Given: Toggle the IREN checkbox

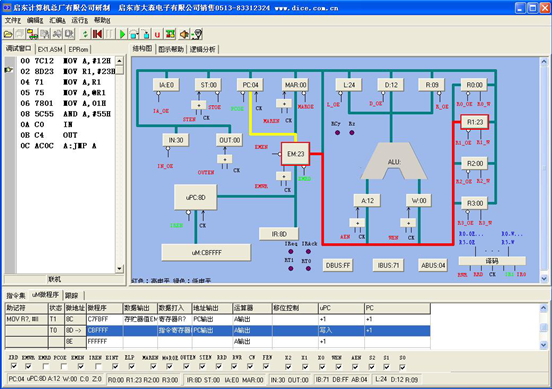Looking at the screenshot, I should [98, 366].
